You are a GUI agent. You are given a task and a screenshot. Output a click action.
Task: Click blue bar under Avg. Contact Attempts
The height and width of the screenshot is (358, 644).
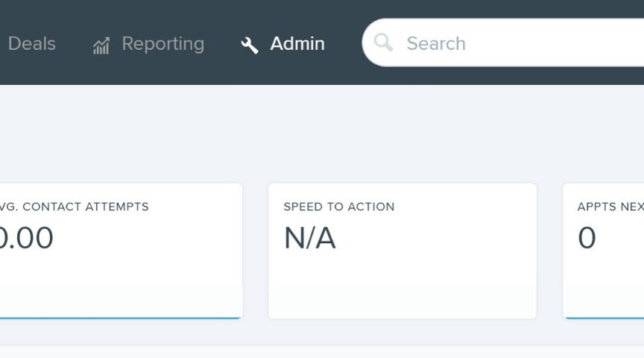point(120,318)
